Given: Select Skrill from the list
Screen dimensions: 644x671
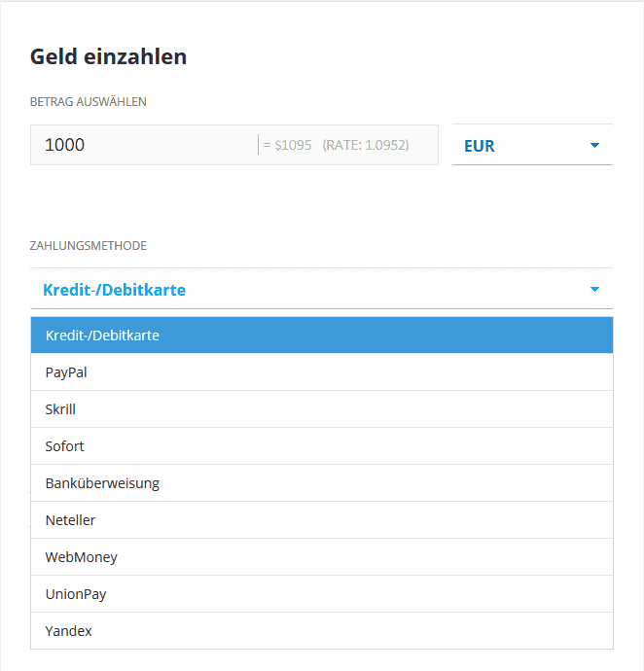Looking at the screenshot, I should point(321,409).
